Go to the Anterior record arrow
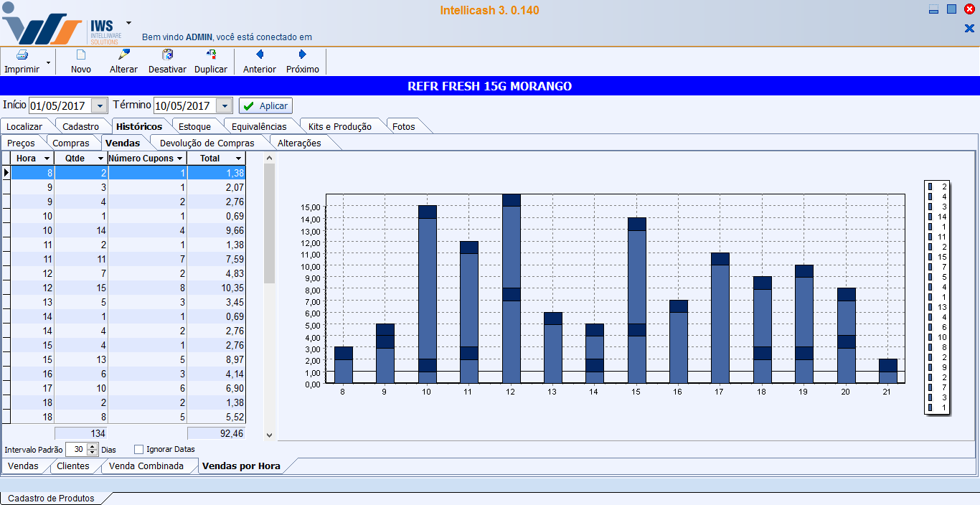The image size is (980, 505). [260, 55]
